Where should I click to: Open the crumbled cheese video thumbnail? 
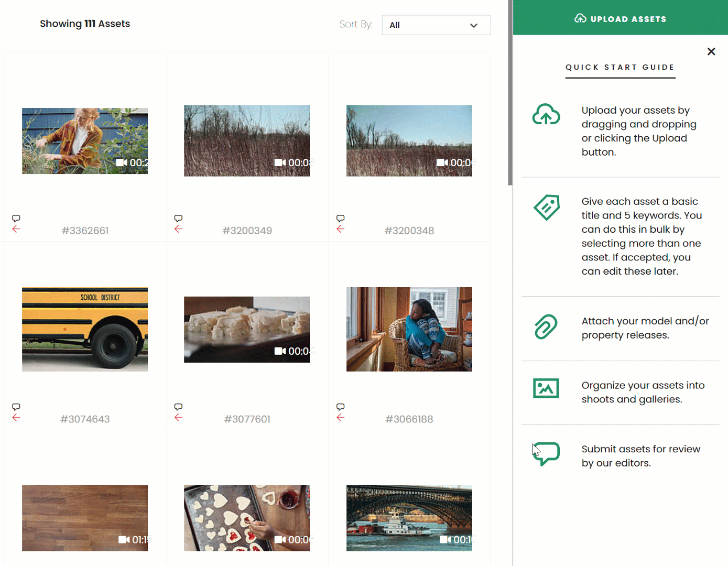[247, 330]
